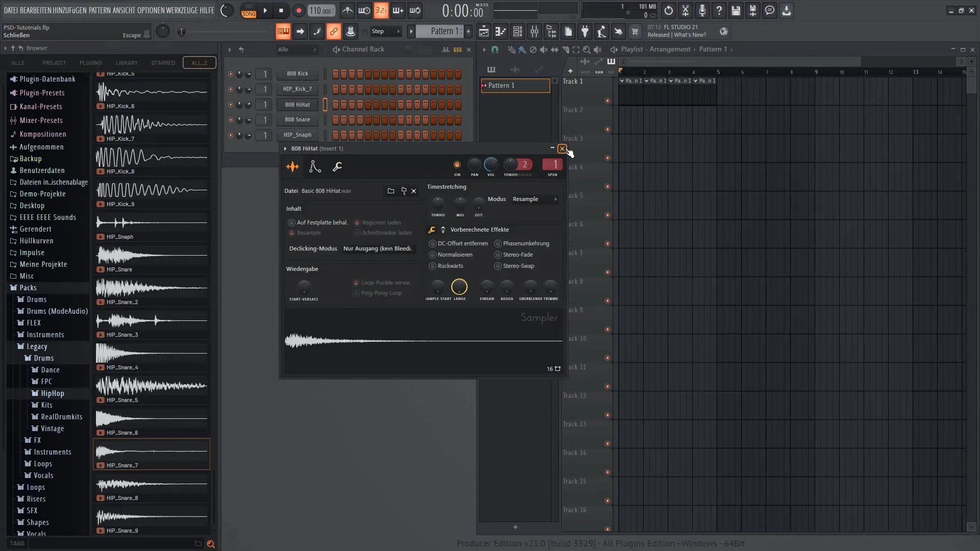
Task: Open channel rack graph editor icon
Action: [x=446, y=49]
